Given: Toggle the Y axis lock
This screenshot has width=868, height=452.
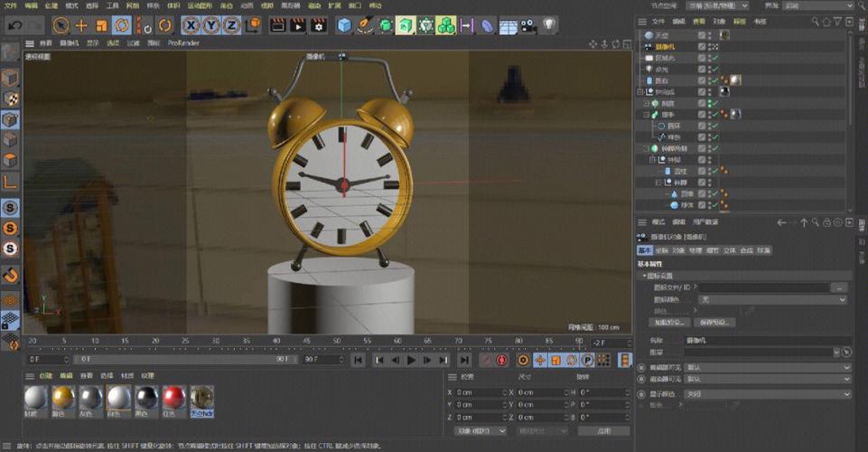Looking at the screenshot, I should pos(211,25).
